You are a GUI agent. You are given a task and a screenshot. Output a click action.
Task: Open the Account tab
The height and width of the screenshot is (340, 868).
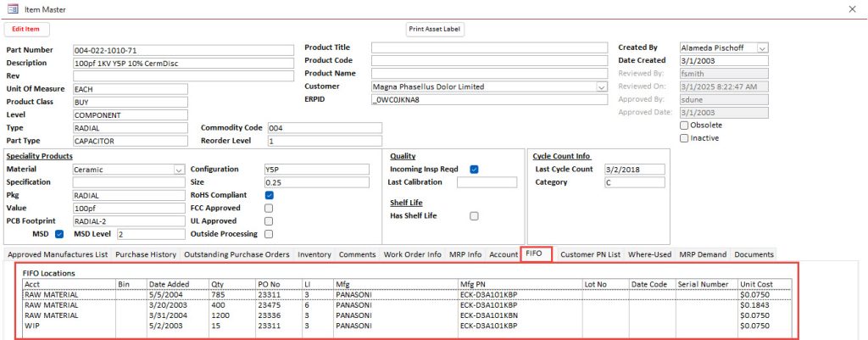504,254
